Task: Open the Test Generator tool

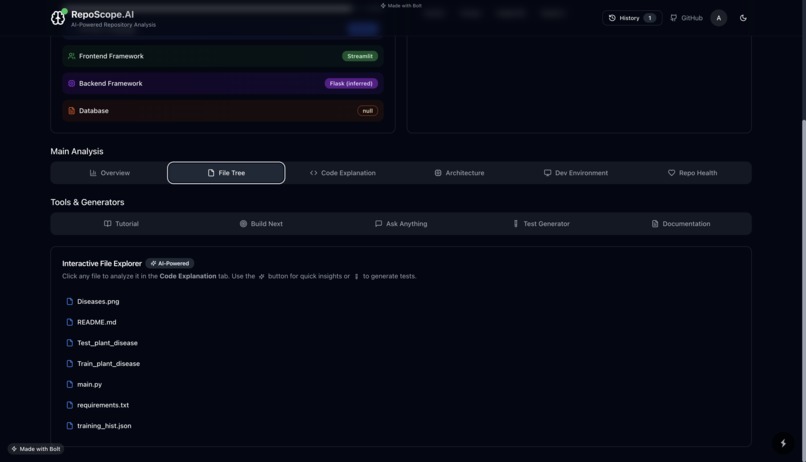Action: click(541, 224)
